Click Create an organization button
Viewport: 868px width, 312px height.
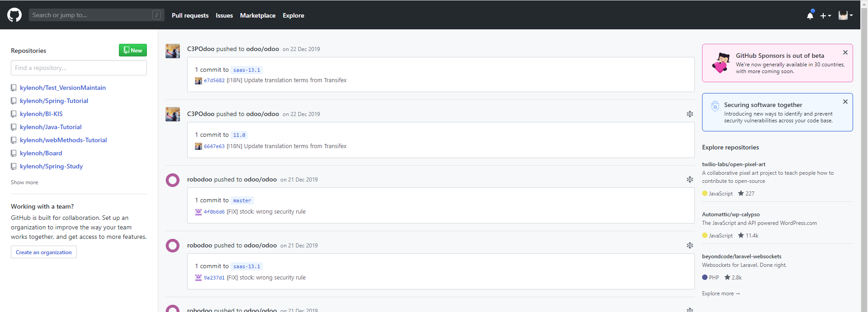44,252
